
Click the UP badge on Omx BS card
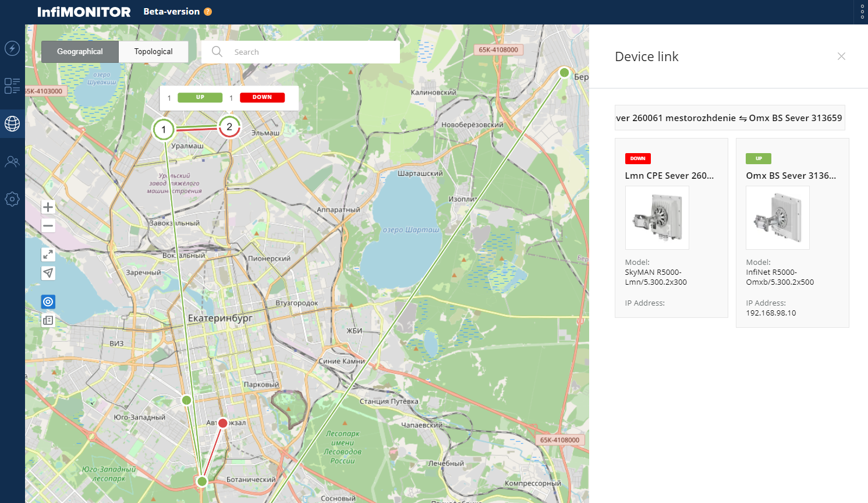click(759, 158)
